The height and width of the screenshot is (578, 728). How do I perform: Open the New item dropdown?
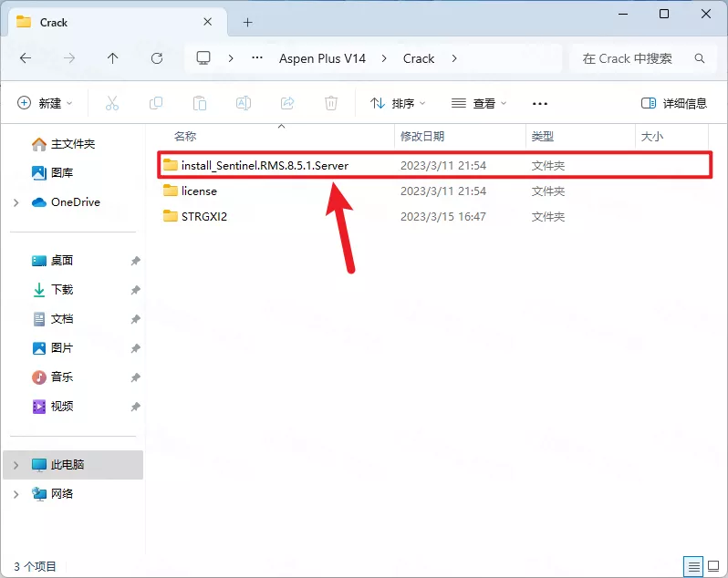tap(45, 103)
